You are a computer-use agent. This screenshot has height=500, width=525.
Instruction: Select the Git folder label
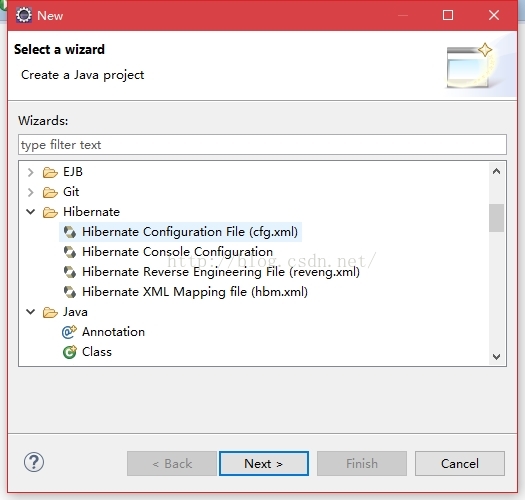click(71, 192)
